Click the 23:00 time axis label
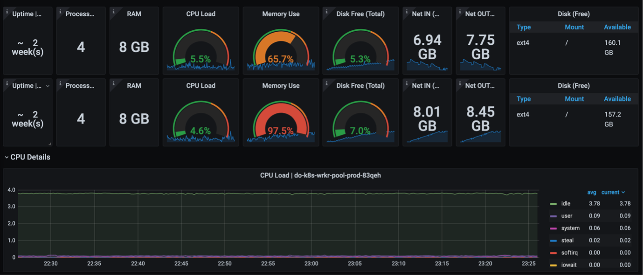The height and width of the screenshot is (276, 644). click(x=312, y=263)
